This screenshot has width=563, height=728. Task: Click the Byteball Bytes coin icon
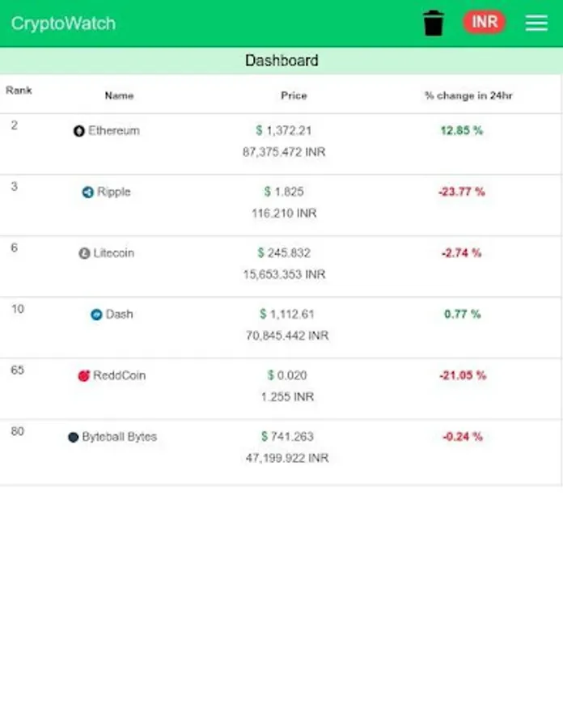pyautogui.click(x=73, y=437)
